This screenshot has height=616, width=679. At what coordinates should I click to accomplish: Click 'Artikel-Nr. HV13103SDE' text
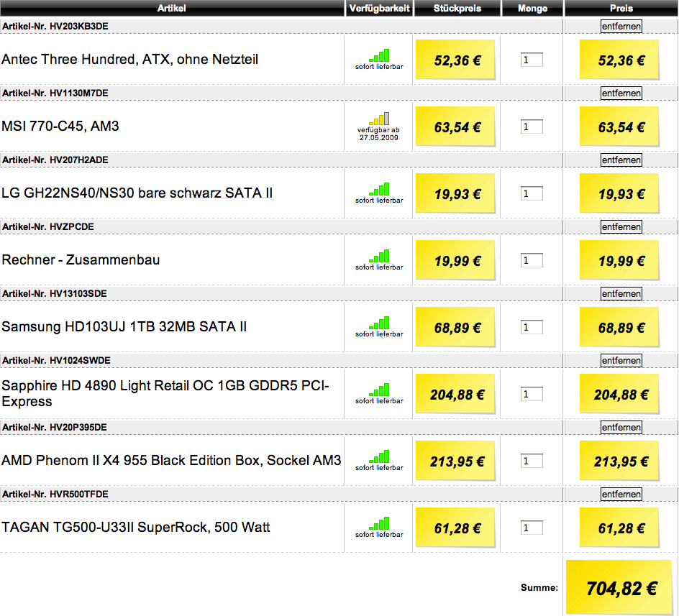(54, 293)
